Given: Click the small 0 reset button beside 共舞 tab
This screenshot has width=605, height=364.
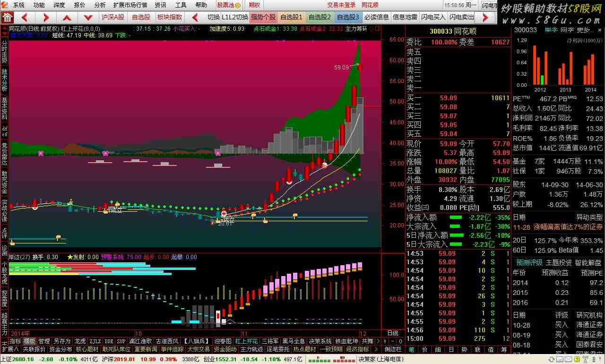Looking at the screenshot, I should pos(400,341).
